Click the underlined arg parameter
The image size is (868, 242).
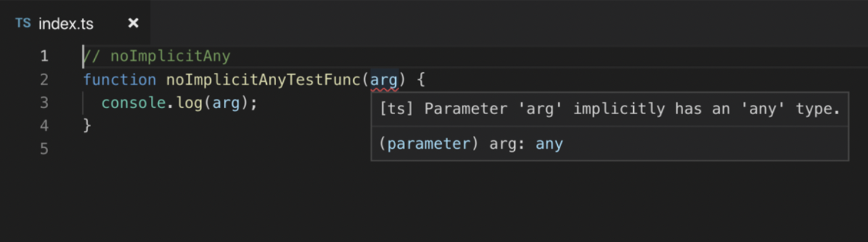pos(384,80)
